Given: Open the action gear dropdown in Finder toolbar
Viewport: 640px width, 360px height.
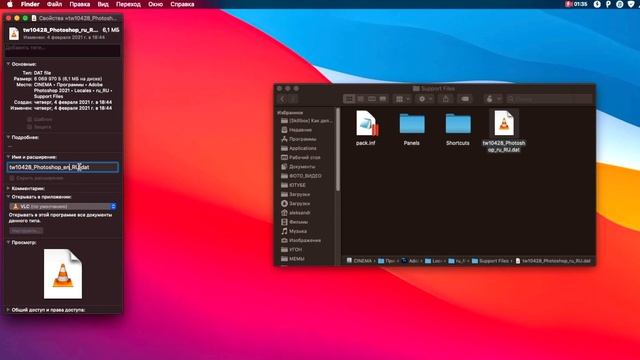Looking at the screenshot, I should click(424, 99).
